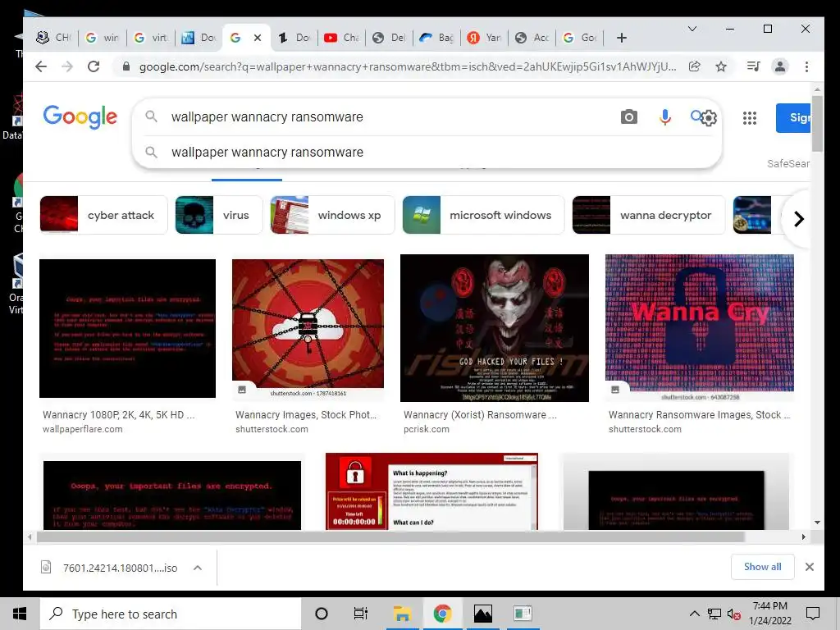The width and height of the screenshot is (840, 630).
Task: Open Windows Start menu
Action: pyautogui.click(x=20, y=614)
